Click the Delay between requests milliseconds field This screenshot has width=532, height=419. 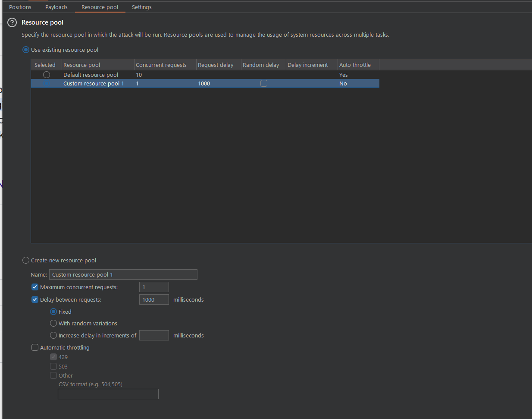click(x=154, y=299)
